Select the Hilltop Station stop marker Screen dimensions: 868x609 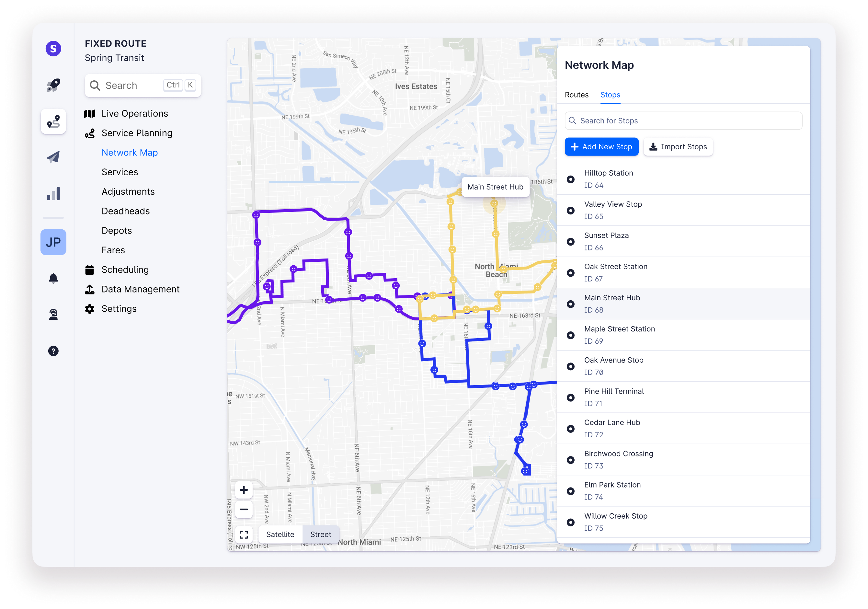point(570,179)
